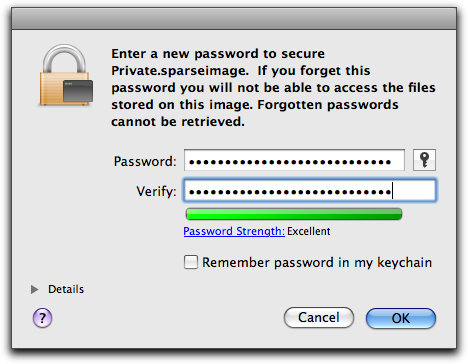Focus the Password input field

tap(294, 160)
